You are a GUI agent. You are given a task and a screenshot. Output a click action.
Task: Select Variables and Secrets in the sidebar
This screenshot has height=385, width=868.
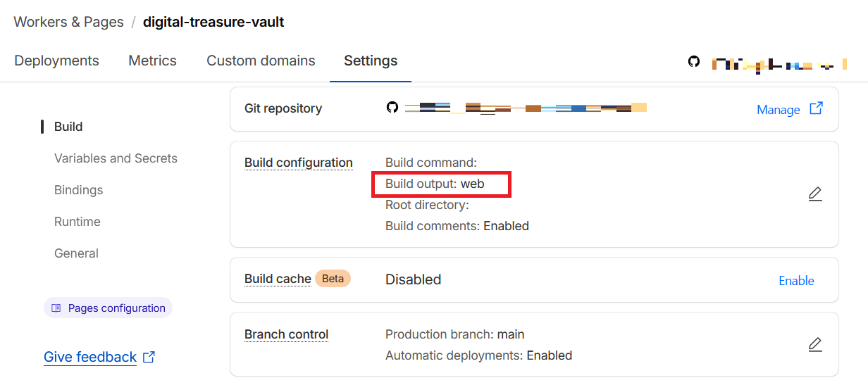116,158
